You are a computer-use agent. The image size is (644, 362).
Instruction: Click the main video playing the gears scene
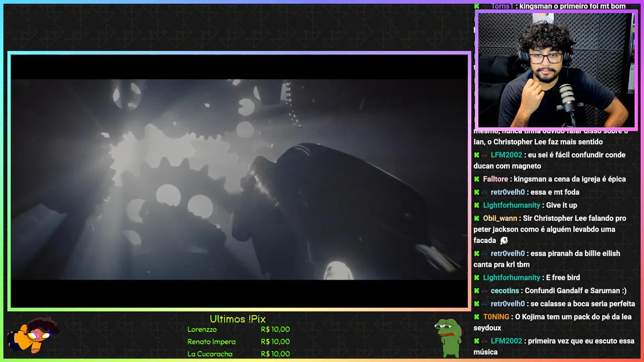click(239, 180)
